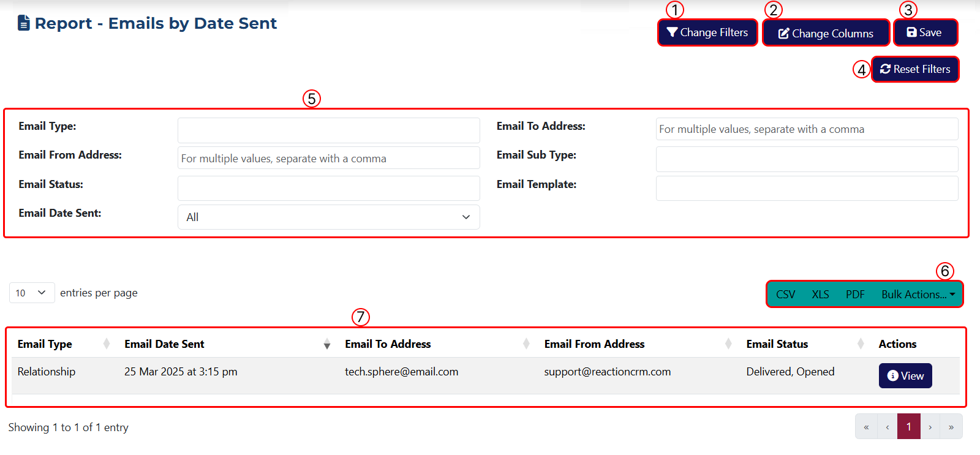Open Change Columns edit button

click(x=826, y=33)
